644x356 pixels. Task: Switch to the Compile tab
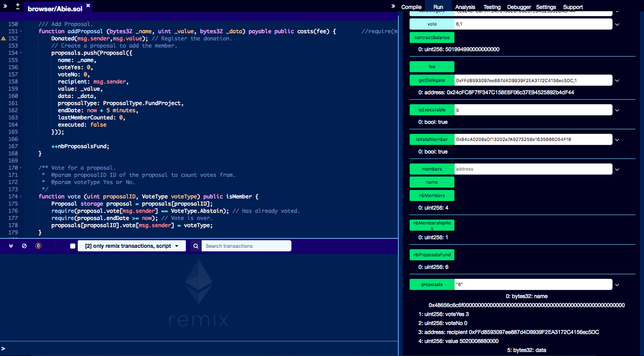point(411,7)
